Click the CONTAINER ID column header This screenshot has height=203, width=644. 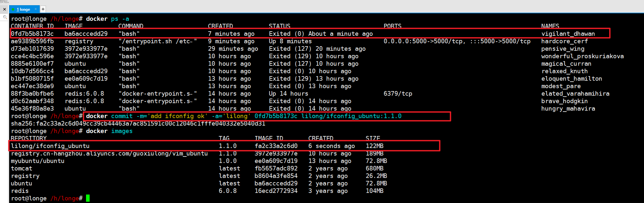click(32, 26)
